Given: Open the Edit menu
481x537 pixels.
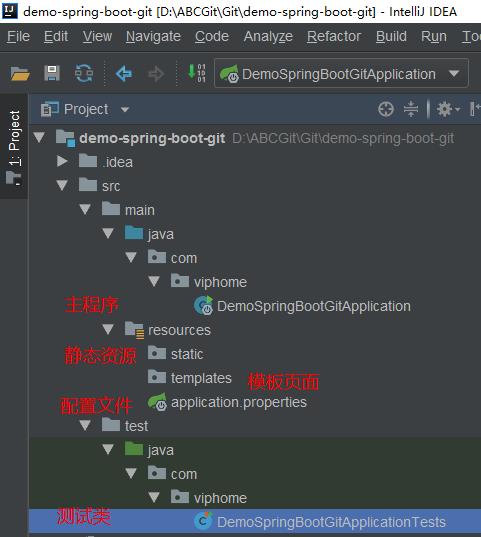Looking at the screenshot, I should click(56, 36).
